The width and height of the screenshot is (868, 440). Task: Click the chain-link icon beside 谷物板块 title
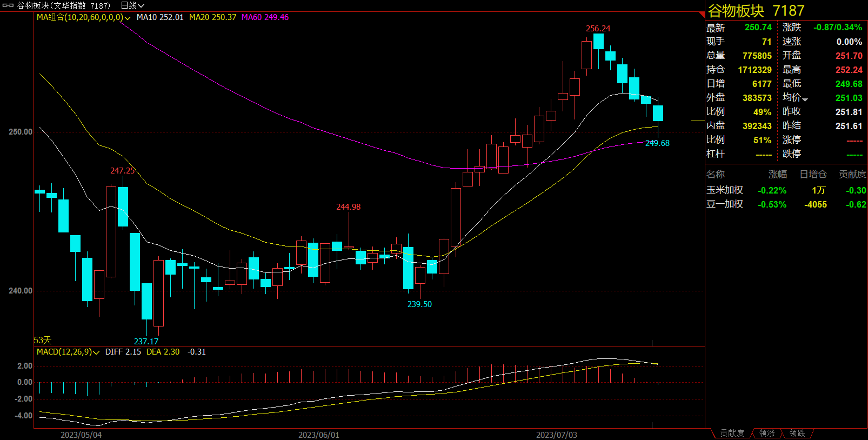click(8, 5)
